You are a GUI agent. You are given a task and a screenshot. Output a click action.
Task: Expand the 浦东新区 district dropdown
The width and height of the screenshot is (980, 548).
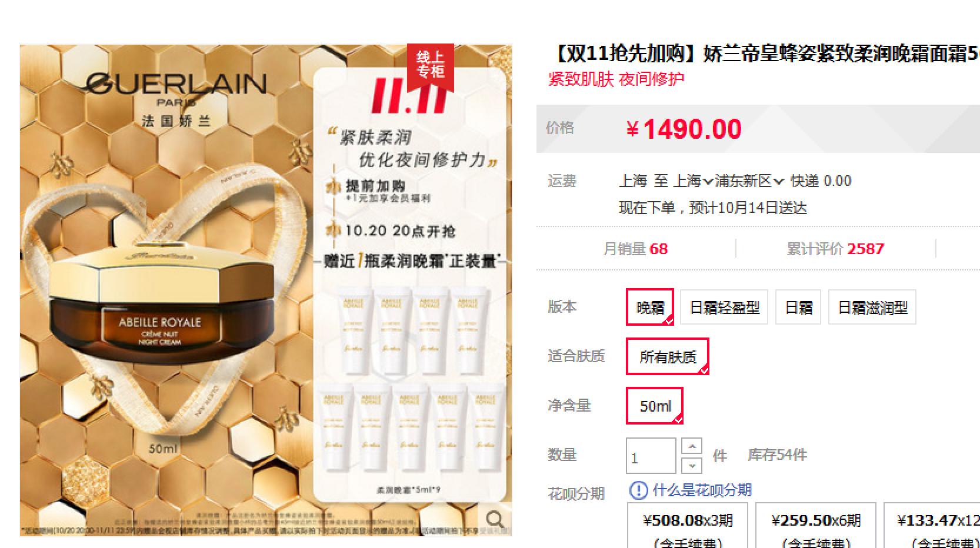coord(749,181)
